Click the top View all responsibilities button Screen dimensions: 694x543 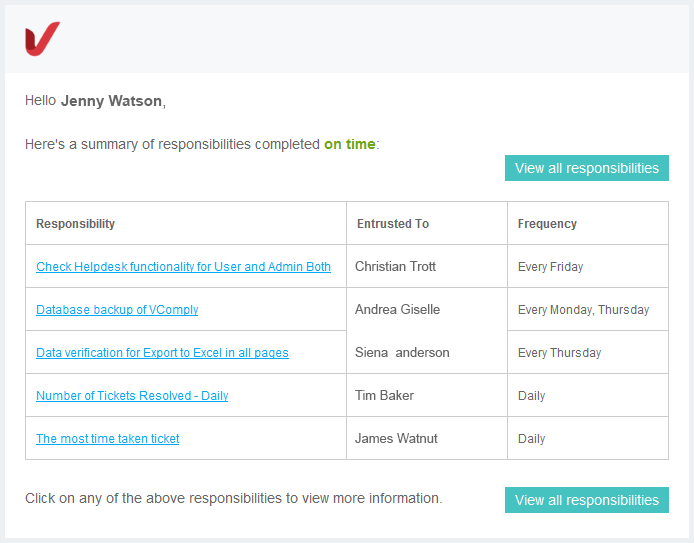pos(586,168)
